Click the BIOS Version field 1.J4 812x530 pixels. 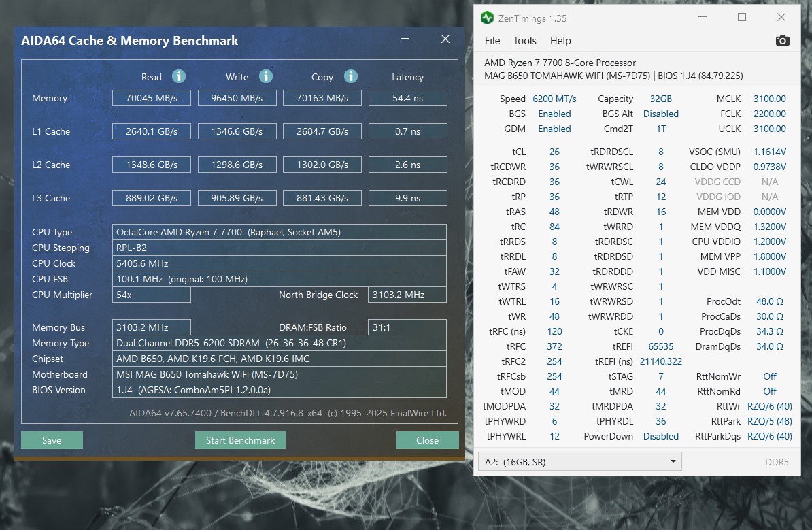tap(279, 390)
